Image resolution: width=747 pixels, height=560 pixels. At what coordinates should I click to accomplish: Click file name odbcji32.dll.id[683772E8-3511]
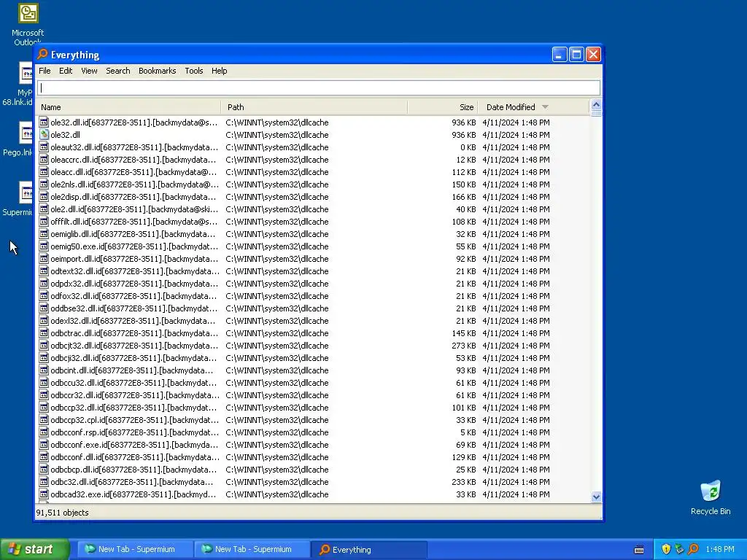[x=133, y=358]
